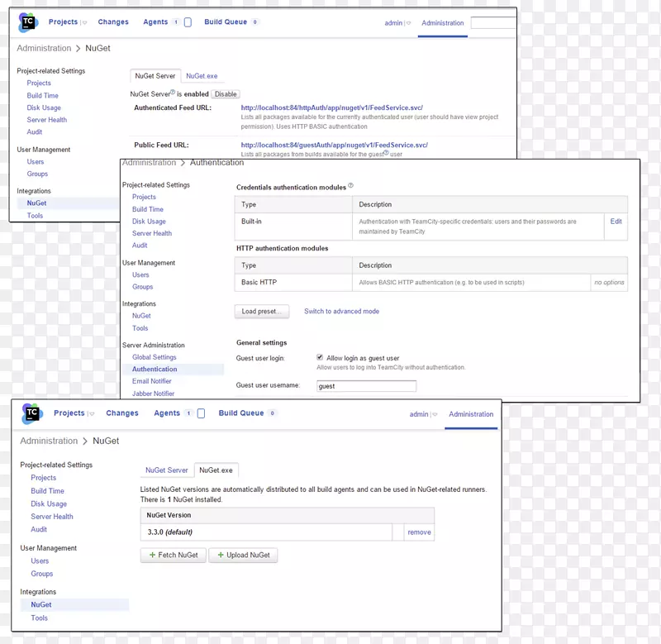Click the Administration breadcrumb on the NuGet.exe page

click(x=49, y=441)
